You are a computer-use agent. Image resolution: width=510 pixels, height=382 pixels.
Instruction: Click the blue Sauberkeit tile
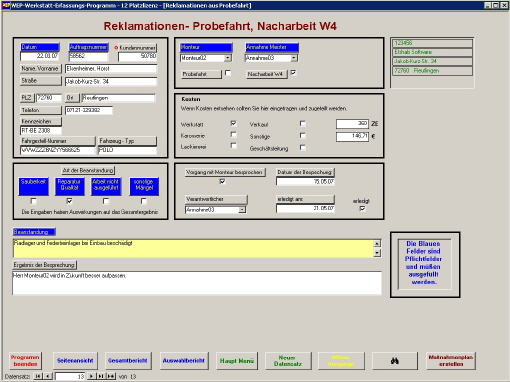tap(33, 186)
